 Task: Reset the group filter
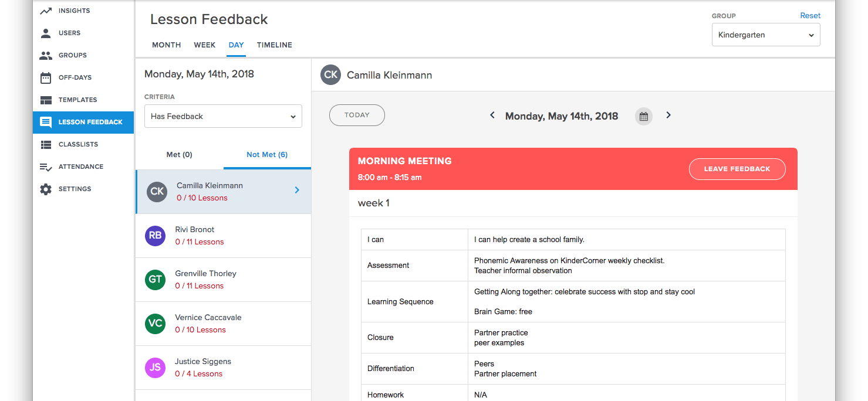tap(810, 16)
